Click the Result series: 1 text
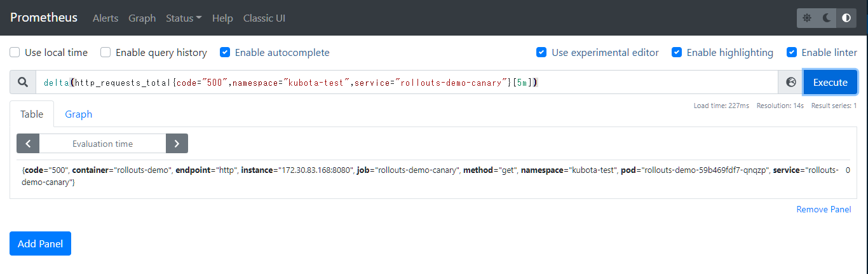 [834, 106]
